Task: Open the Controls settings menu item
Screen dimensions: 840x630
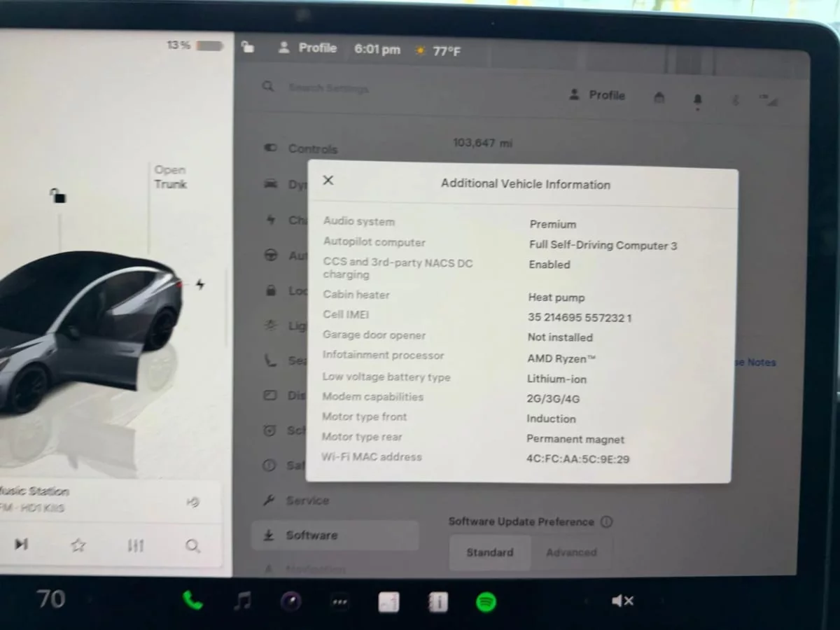Action: tap(312, 149)
